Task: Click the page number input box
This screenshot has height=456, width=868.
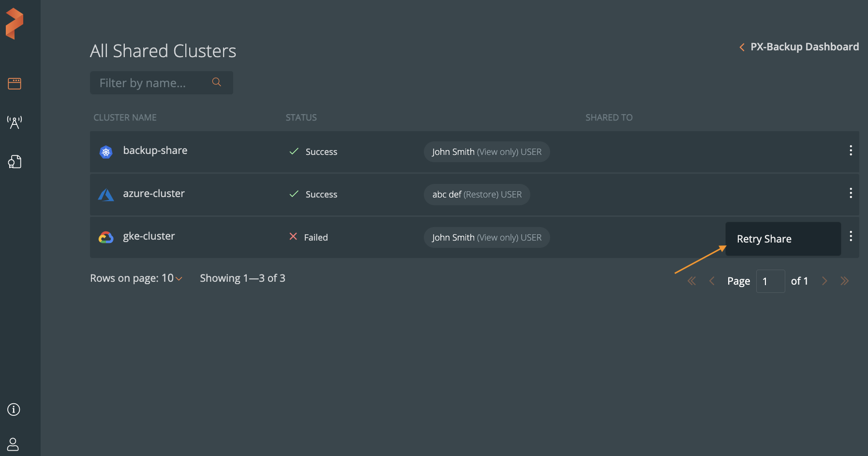Action: pyautogui.click(x=770, y=281)
